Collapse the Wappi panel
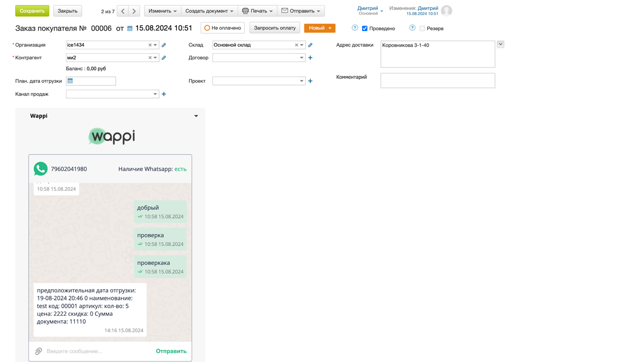This screenshot has height=362, width=644. [x=196, y=116]
